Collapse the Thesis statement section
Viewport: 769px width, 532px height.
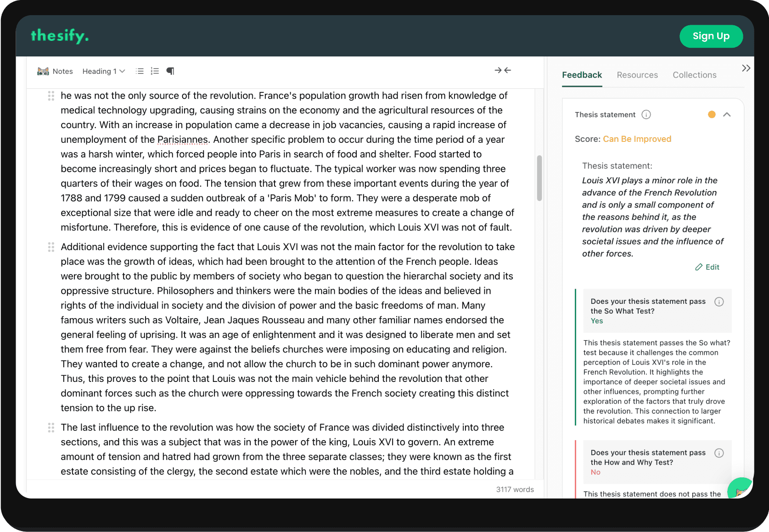coord(727,115)
